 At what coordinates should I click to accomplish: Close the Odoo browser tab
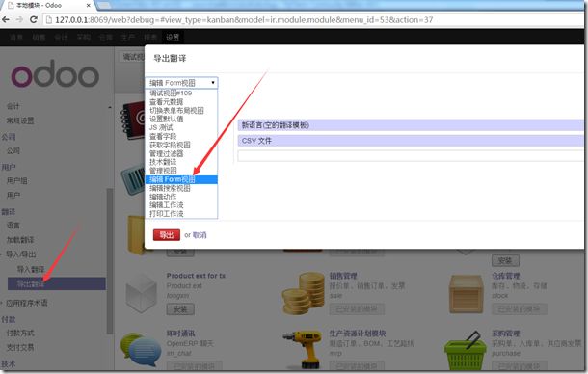click(89, 5)
